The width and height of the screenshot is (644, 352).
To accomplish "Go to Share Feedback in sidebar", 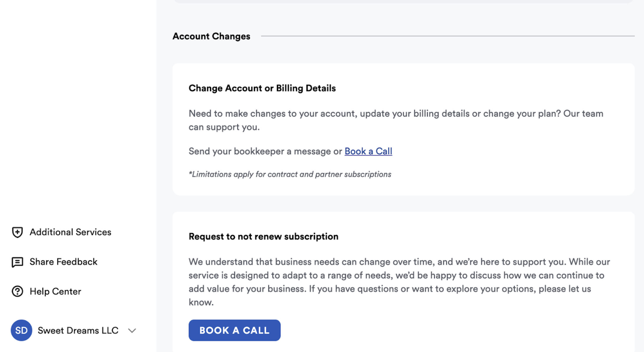I will coord(63,262).
